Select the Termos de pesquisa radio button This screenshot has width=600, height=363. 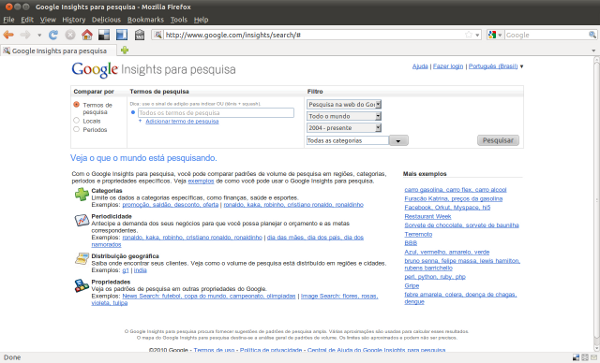[x=76, y=104]
